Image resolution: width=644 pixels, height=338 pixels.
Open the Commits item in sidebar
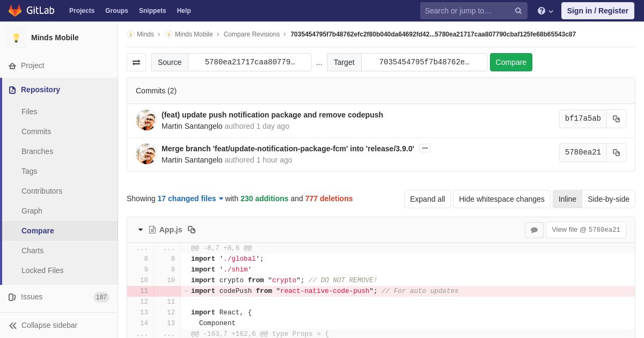(x=36, y=131)
